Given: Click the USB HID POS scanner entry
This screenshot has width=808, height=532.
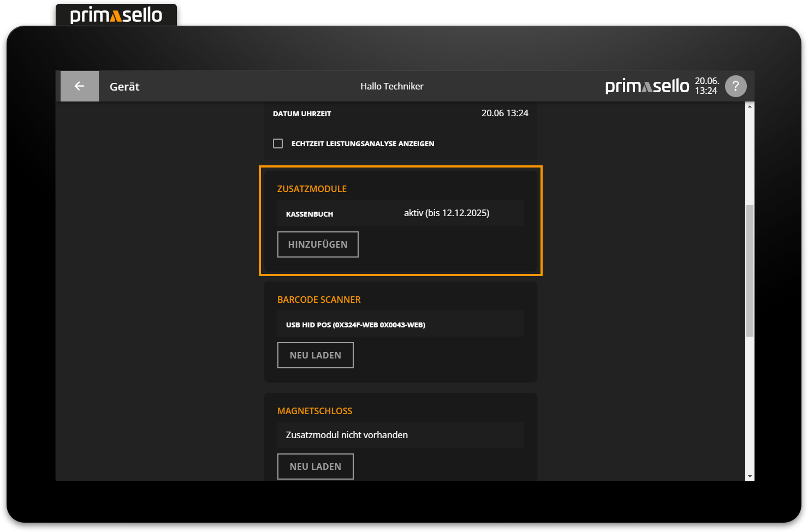Looking at the screenshot, I should tap(355, 325).
